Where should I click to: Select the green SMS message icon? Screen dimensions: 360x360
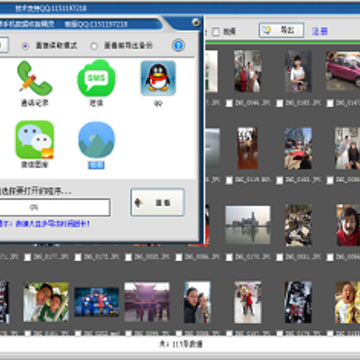(x=96, y=78)
